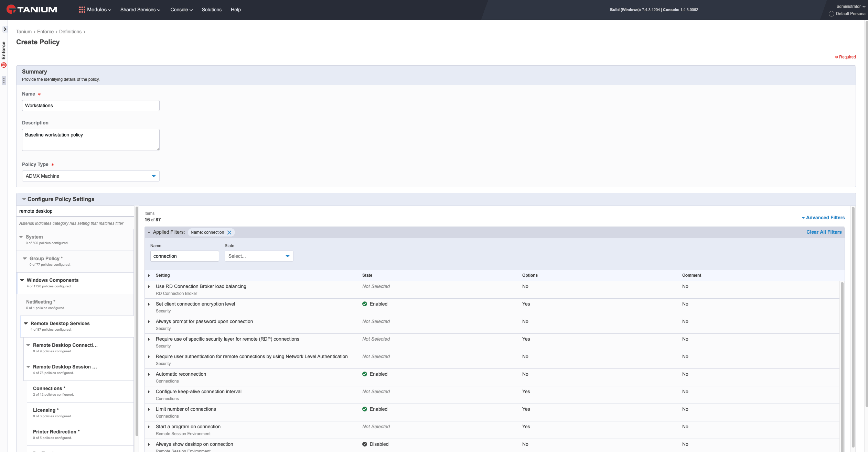Click Clear All Filters link
This screenshot has width=868, height=452.
[x=824, y=232]
